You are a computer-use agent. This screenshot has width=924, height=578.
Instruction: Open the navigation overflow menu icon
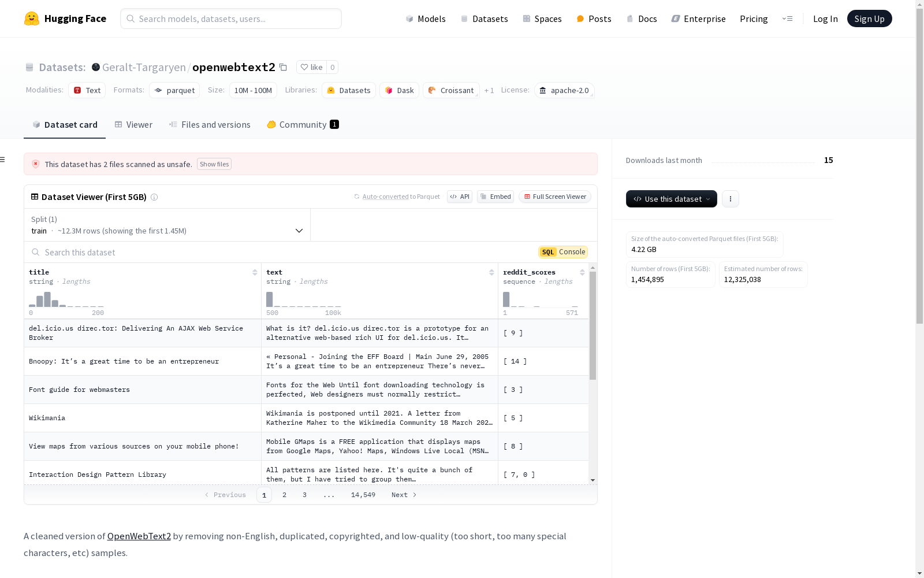[787, 18]
